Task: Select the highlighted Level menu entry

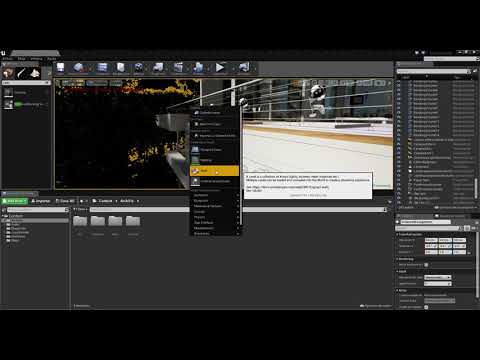Action: [214, 171]
